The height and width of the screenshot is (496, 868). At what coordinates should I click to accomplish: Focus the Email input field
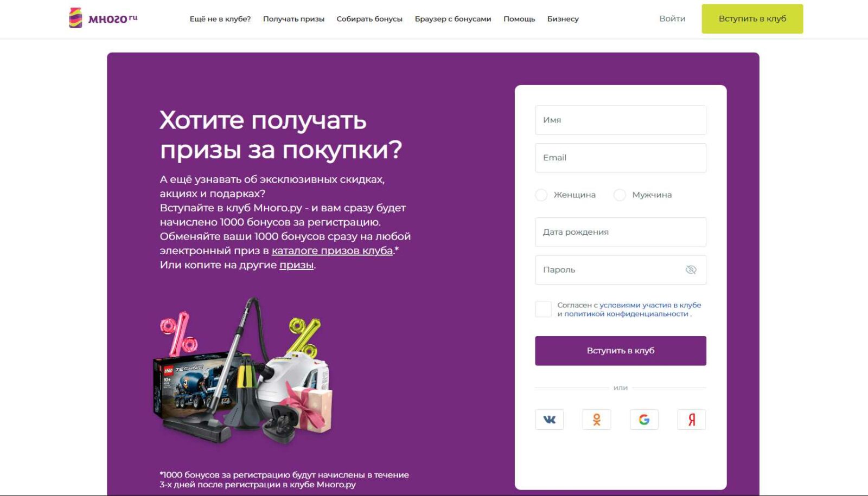point(621,158)
